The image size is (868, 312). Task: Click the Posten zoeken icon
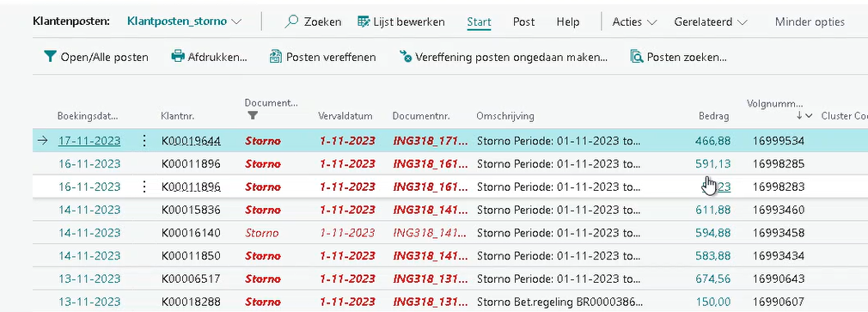pyautogui.click(x=637, y=57)
